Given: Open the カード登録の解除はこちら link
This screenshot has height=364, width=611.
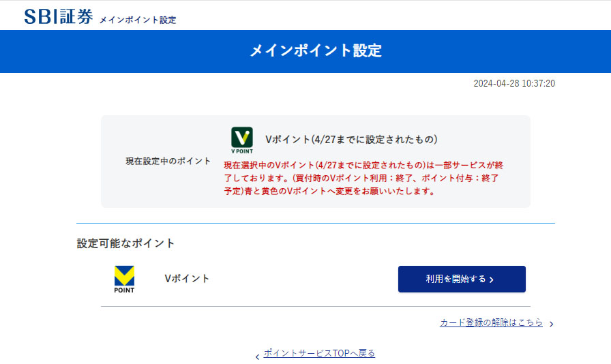Looking at the screenshot, I should [491, 323].
